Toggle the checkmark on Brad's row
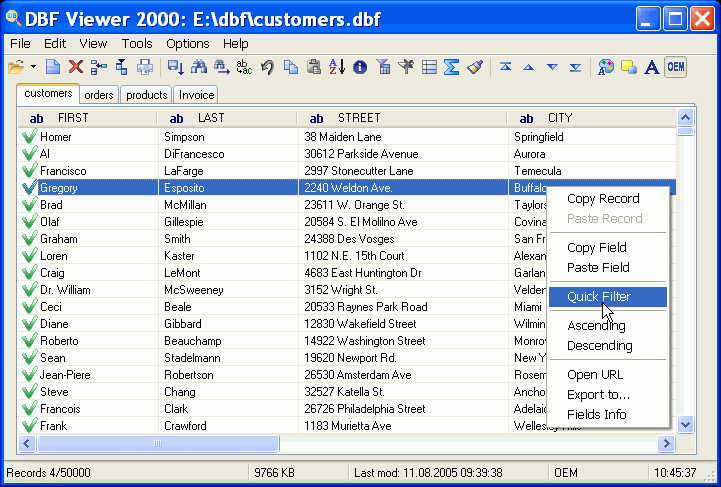Image resolution: width=721 pixels, height=487 pixels. 29,204
